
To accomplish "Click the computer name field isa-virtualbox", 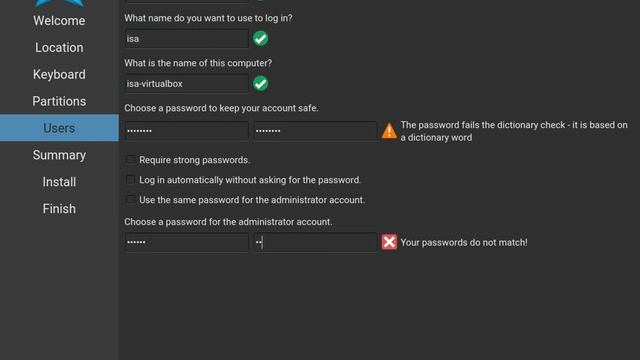I will pyautogui.click(x=187, y=84).
